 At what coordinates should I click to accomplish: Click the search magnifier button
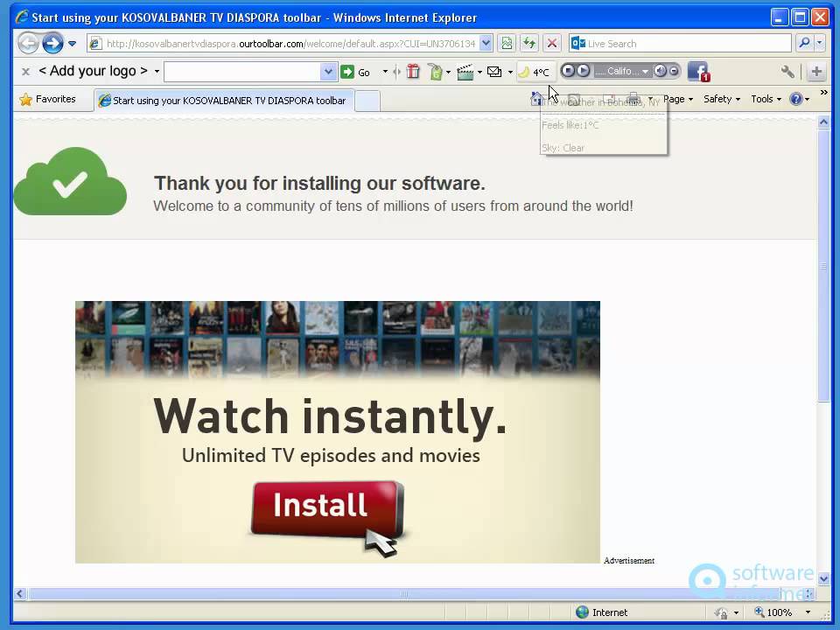click(804, 43)
